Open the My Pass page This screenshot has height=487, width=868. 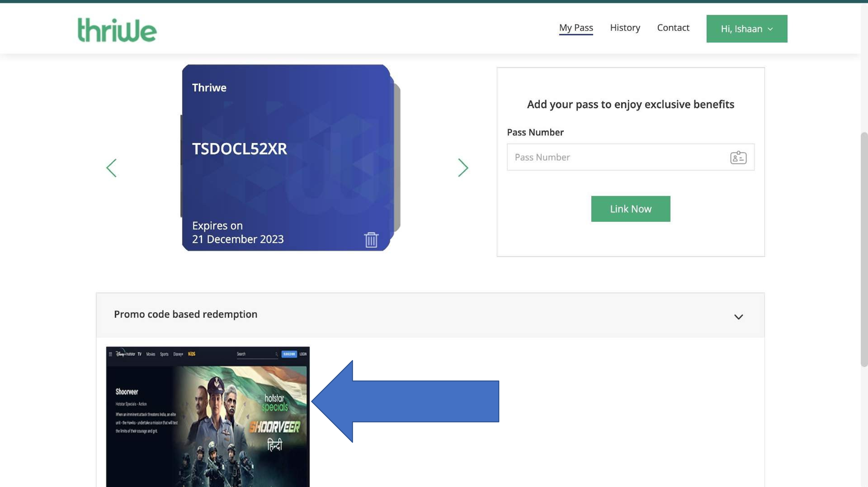pyautogui.click(x=575, y=28)
